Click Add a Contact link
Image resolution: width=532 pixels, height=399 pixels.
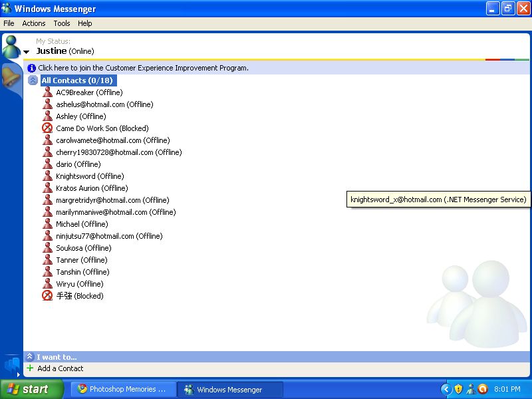pos(61,368)
